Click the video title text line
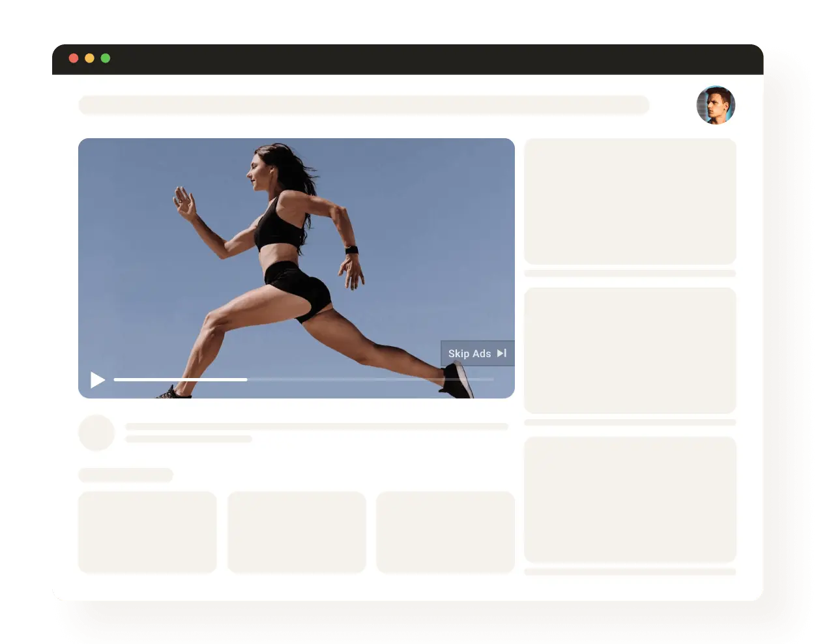 [317, 427]
